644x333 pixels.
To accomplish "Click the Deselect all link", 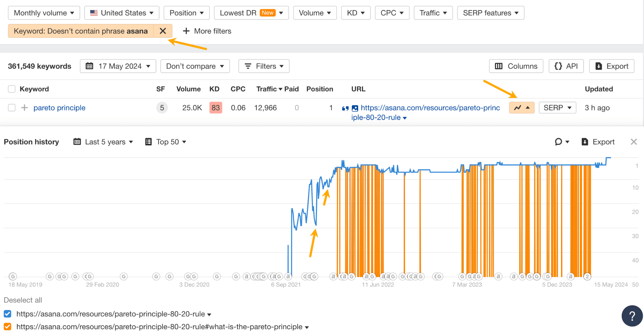I will coord(23,300).
